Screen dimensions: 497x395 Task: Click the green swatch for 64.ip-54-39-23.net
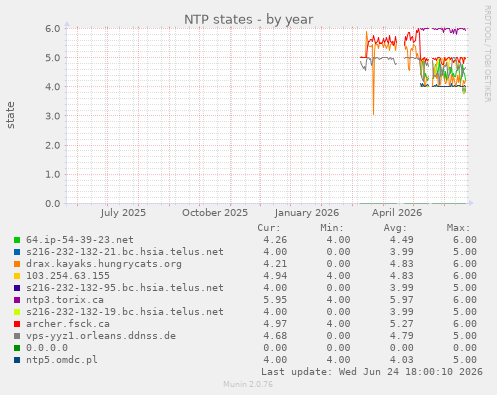17,240
